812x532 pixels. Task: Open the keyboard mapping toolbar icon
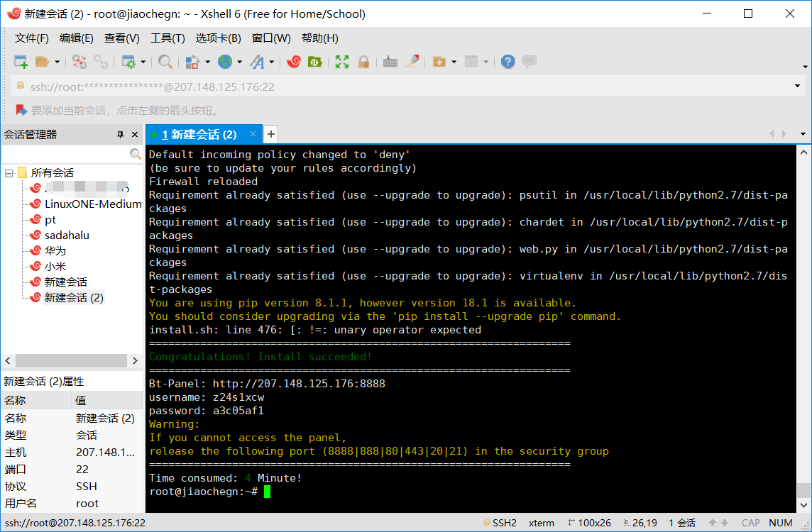tap(390, 62)
